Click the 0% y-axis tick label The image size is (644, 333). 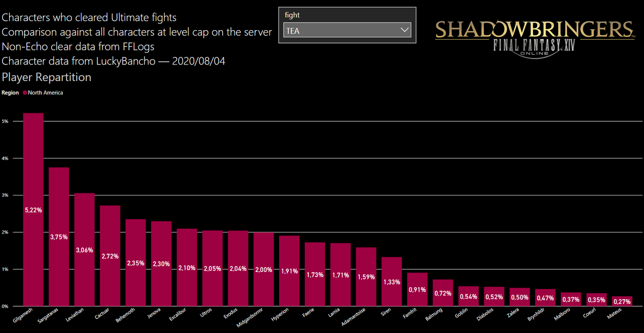pos(4,306)
